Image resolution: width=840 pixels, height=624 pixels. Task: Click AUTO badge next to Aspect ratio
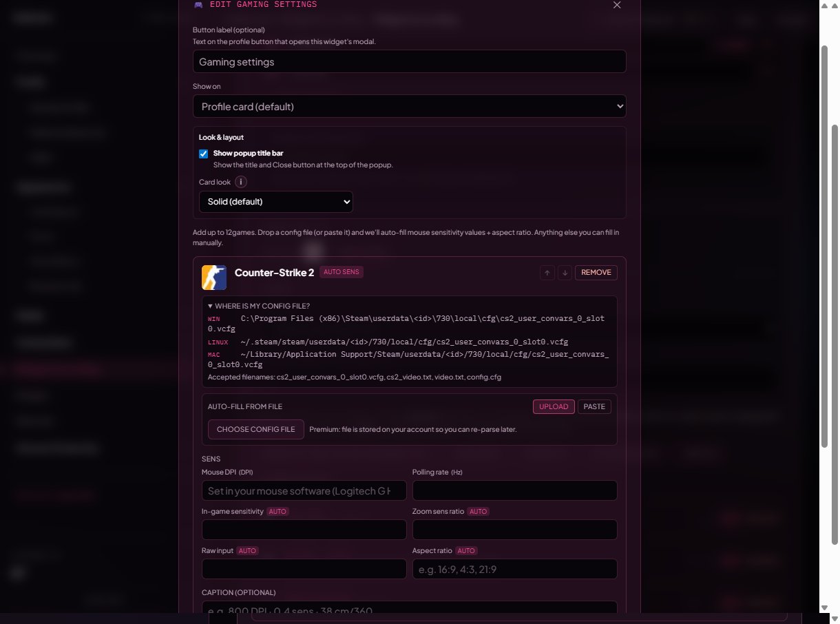point(466,551)
